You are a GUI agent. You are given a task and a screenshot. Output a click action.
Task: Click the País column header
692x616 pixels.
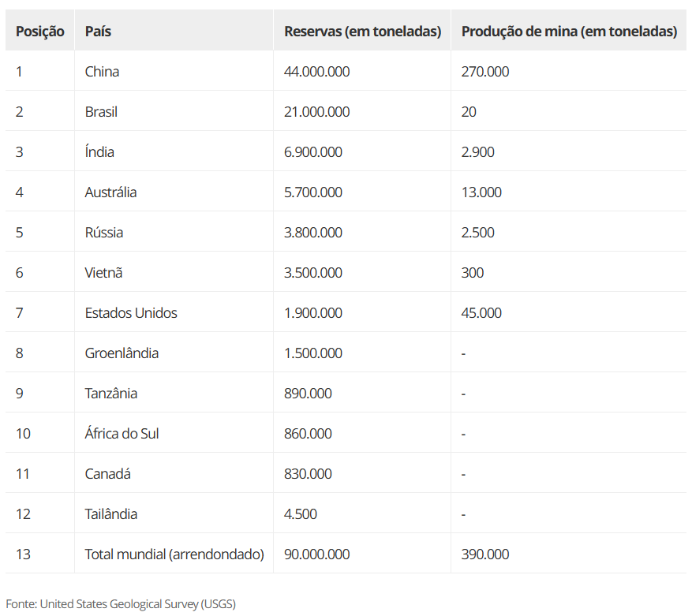pyautogui.click(x=98, y=32)
